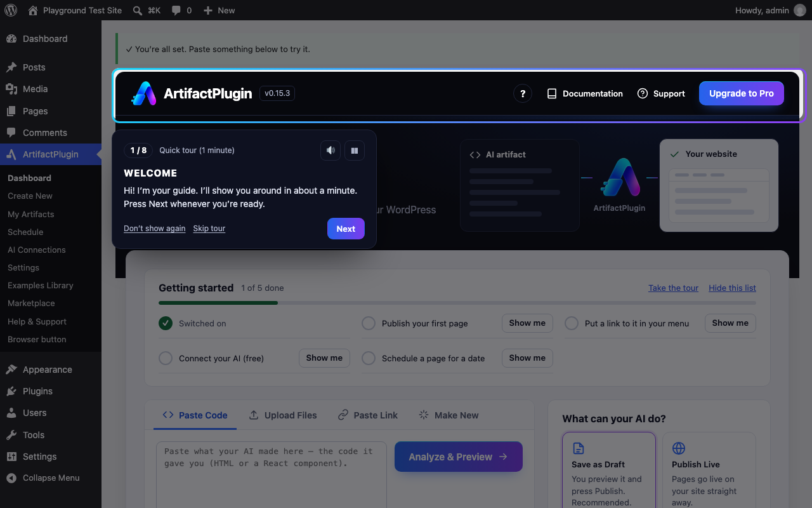Screen dimensions: 812x508
Task: Open My Artifacts submenu item
Action: (x=31, y=214)
